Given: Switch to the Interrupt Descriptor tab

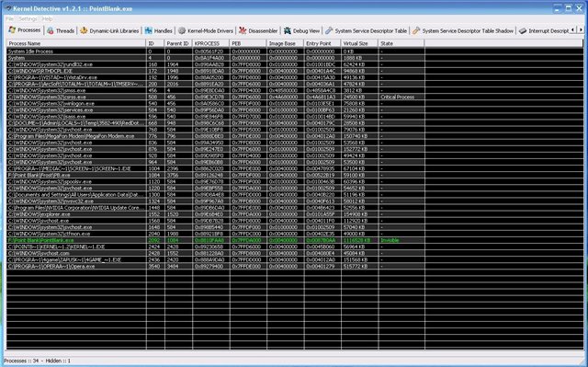Looking at the screenshot, I should [544, 30].
